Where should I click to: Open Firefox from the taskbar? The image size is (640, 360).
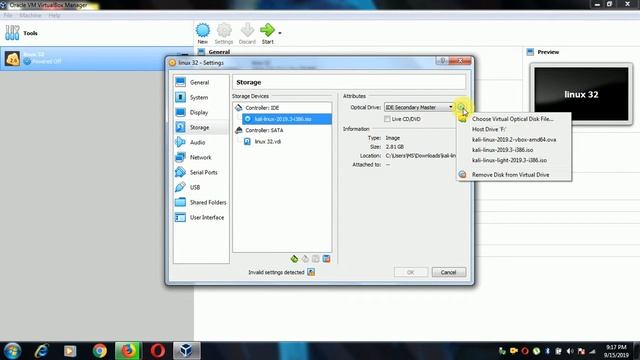point(128,351)
